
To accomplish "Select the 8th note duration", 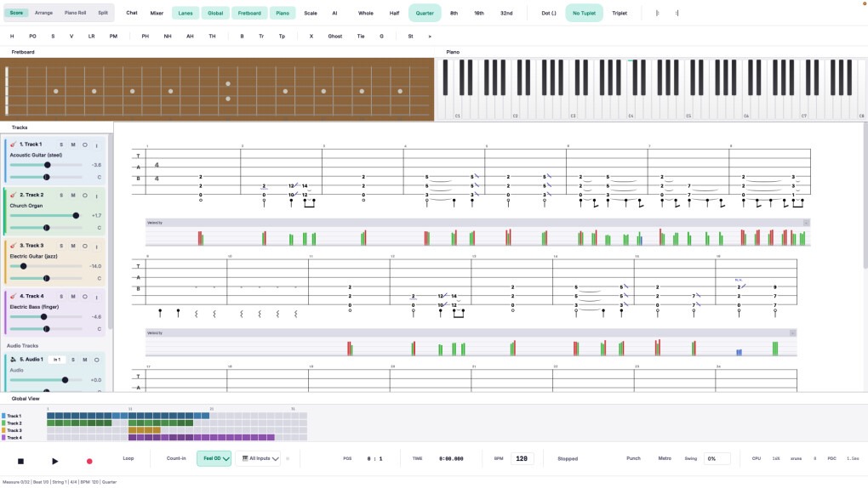I will (454, 13).
